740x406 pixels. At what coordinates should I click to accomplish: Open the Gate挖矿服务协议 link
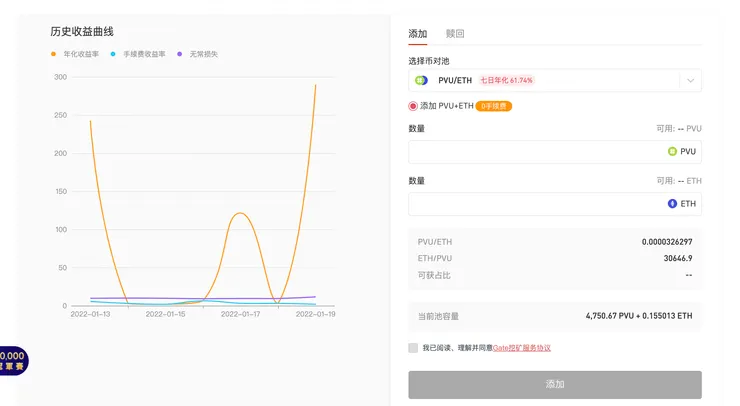coord(521,348)
